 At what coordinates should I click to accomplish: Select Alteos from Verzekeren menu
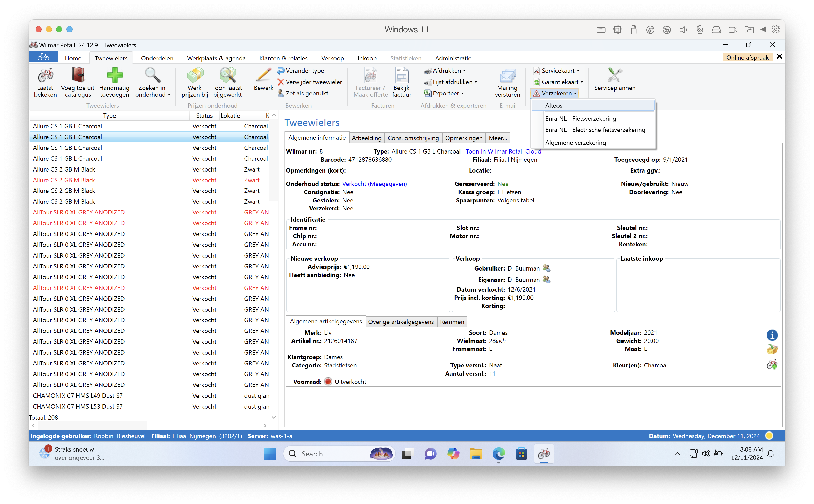pos(554,106)
